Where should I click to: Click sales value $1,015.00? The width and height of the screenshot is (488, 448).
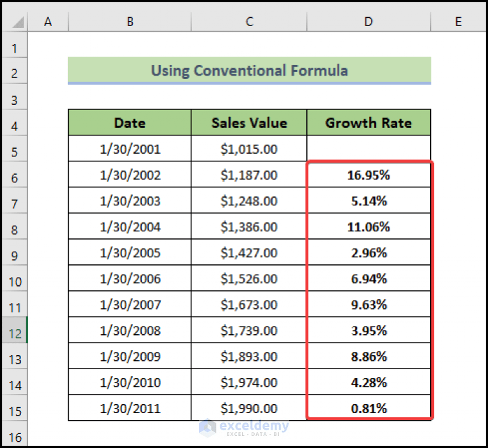(249, 149)
